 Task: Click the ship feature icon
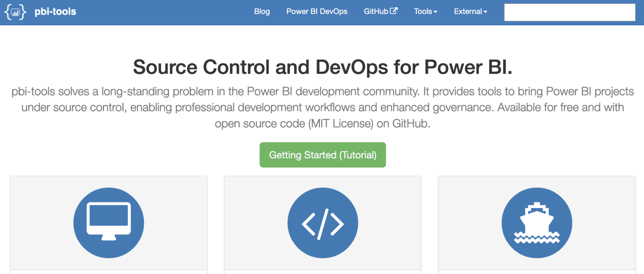[x=537, y=222]
